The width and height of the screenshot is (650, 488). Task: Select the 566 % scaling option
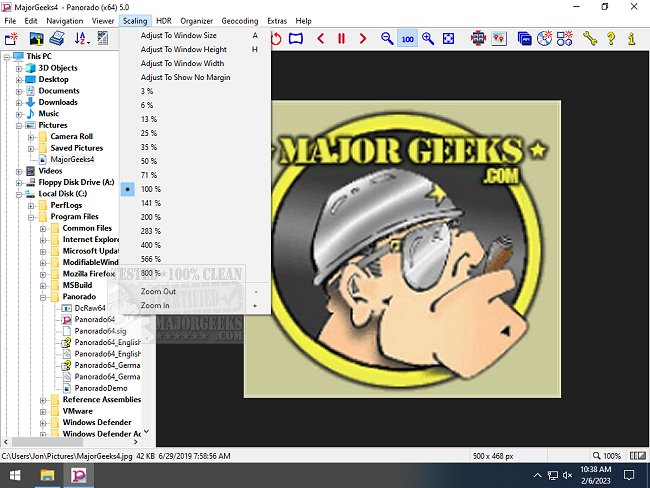pos(195,259)
